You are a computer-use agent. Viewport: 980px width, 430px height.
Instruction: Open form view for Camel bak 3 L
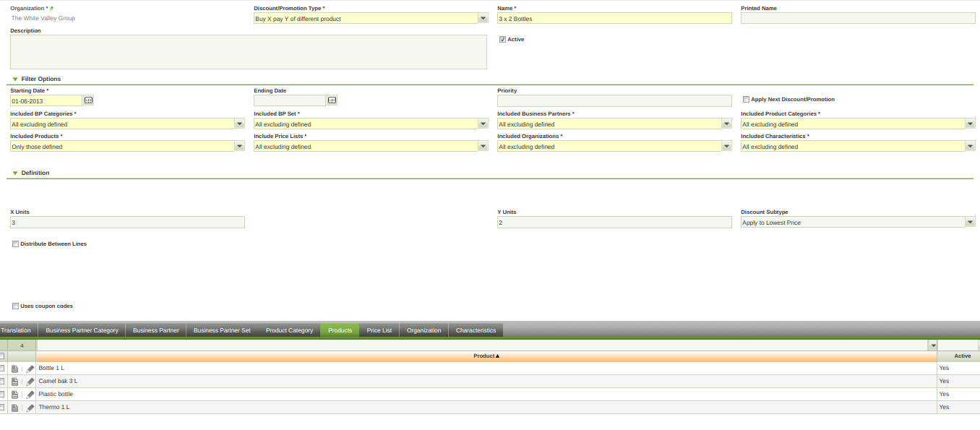point(15,382)
